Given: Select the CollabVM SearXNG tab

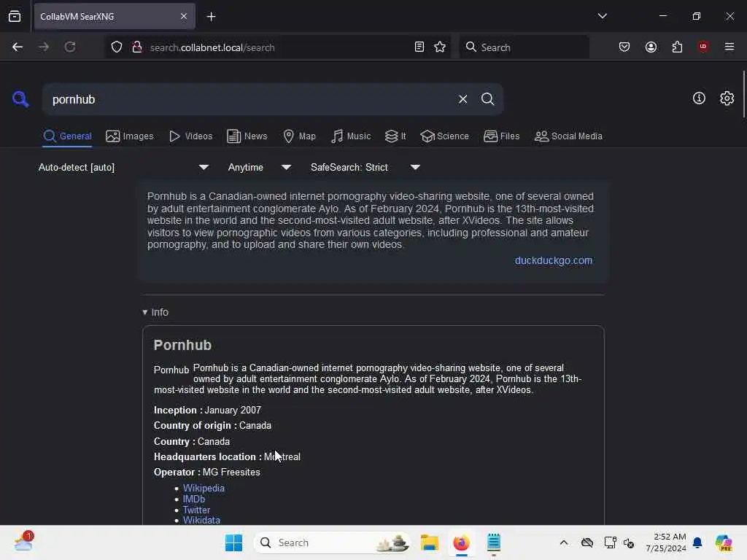Looking at the screenshot, I should [x=115, y=17].
